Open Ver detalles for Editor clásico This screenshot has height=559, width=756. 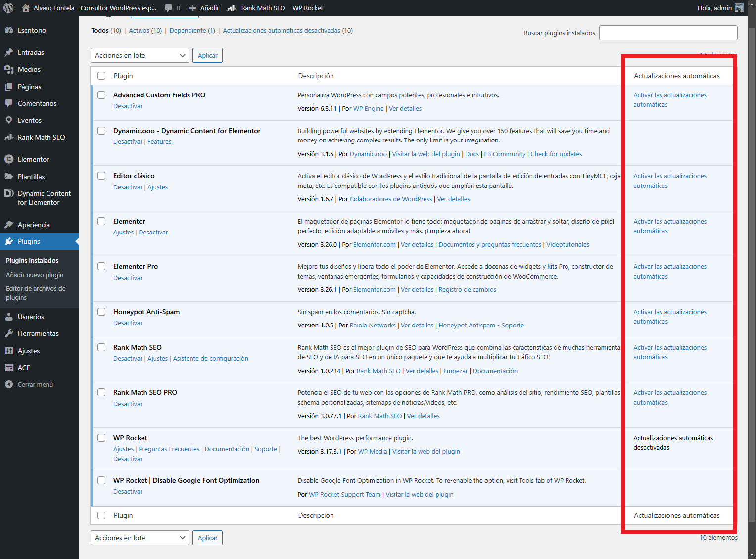pyautogui.click(x=454, y=199)
